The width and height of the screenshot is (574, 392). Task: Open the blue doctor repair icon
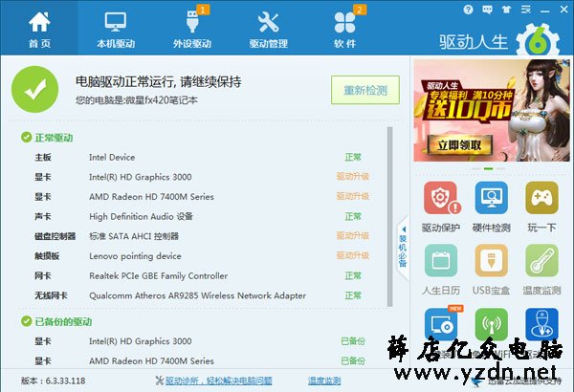[541, 324]
